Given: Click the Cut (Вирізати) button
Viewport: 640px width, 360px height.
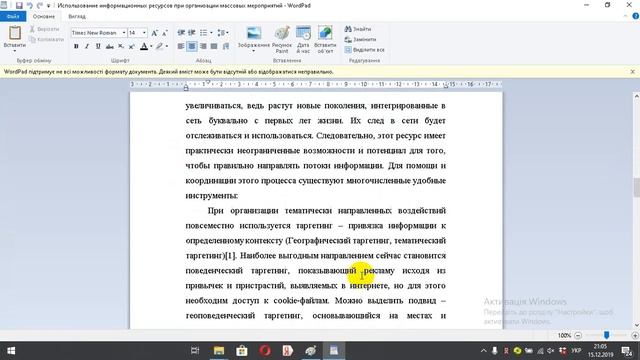Looking at the screenshot, I should pos(44,29).
